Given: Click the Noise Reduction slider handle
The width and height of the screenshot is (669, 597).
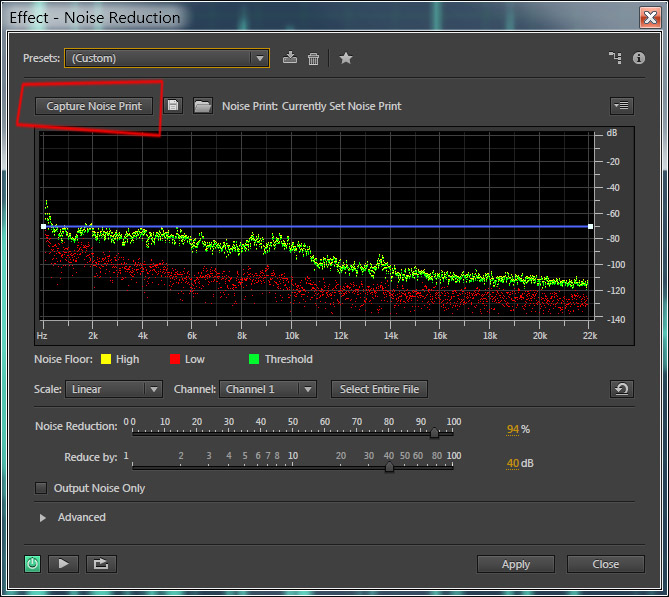Looking at the screenshot, I should (434, 433).
